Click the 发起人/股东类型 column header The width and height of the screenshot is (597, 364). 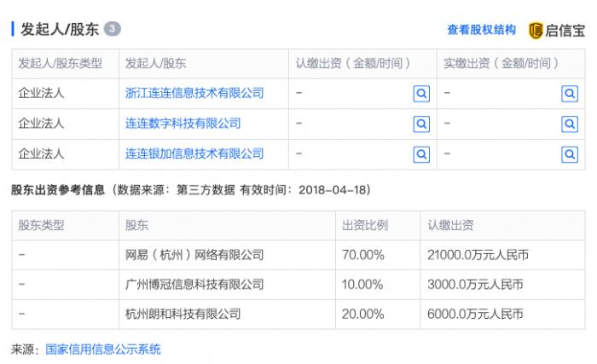click(61, 63)
